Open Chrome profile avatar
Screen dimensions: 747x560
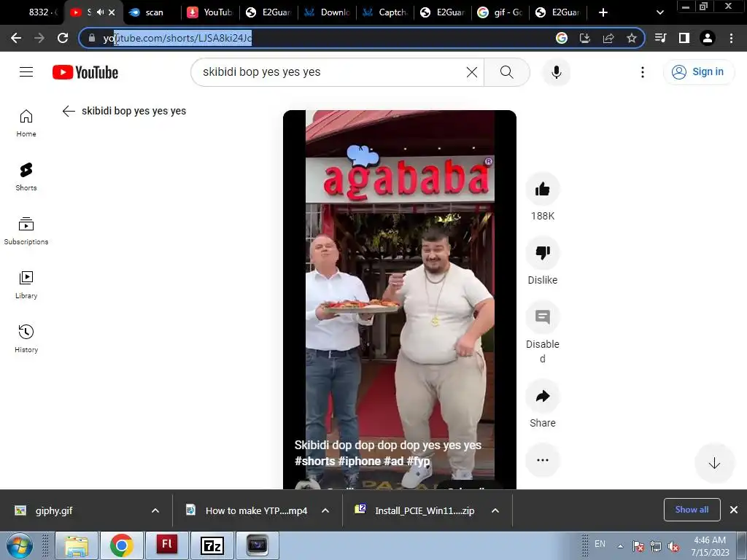[x=708, y=38]
